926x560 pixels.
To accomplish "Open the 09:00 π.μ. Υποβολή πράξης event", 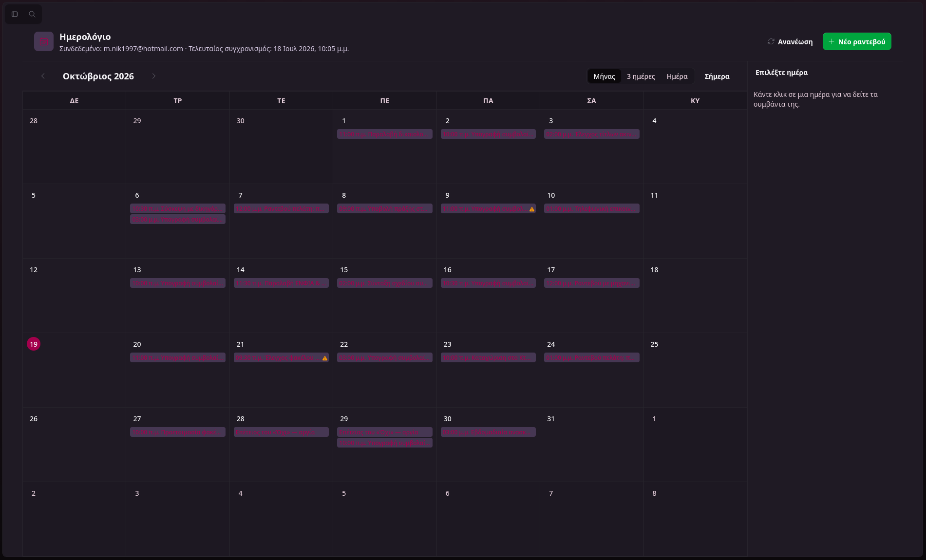I will click(385, 208).
